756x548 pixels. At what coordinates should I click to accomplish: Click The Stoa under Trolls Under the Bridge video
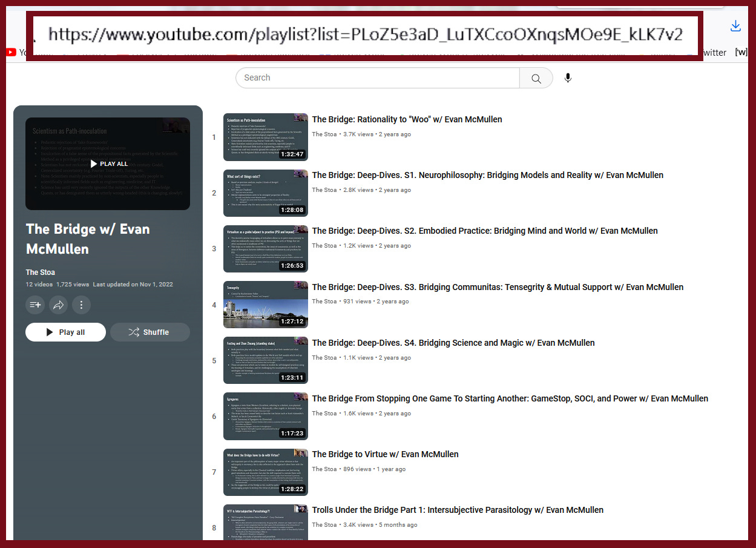point(324,525)
